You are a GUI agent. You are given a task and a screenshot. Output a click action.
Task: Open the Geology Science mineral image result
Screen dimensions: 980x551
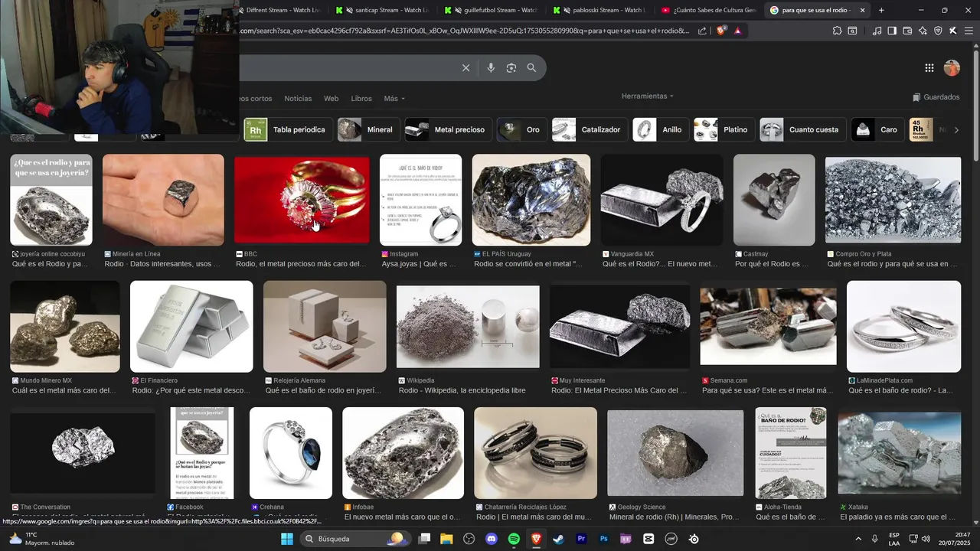(x=675, y=452)
